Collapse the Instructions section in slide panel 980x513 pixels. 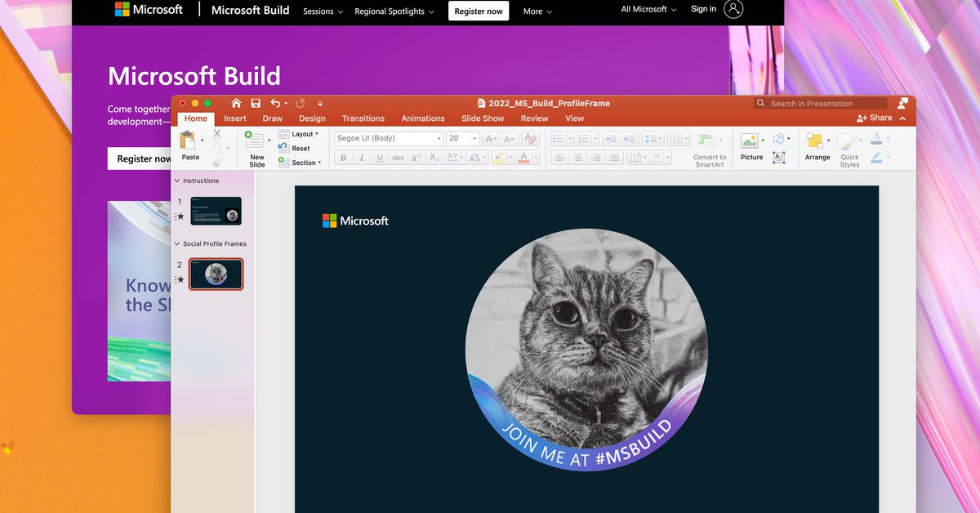coord(177,181)
